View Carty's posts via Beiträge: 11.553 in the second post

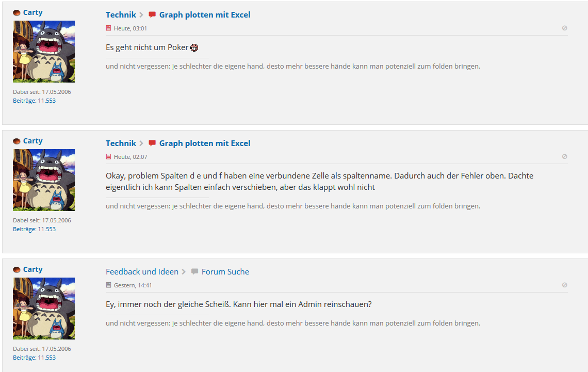(x=34, y=229)
